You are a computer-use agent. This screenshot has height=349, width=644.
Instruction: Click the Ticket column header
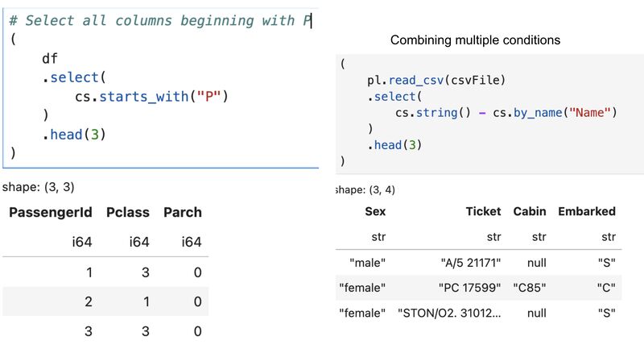[482, 212]
